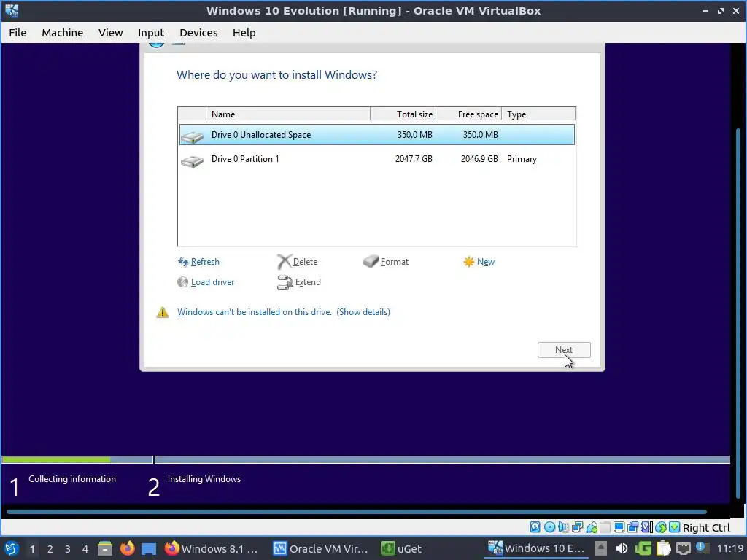The height and width of the screenshot is (560, 747).
Task: Select Drive 0 Partition 1 row
Action: [x=377, y=159]
